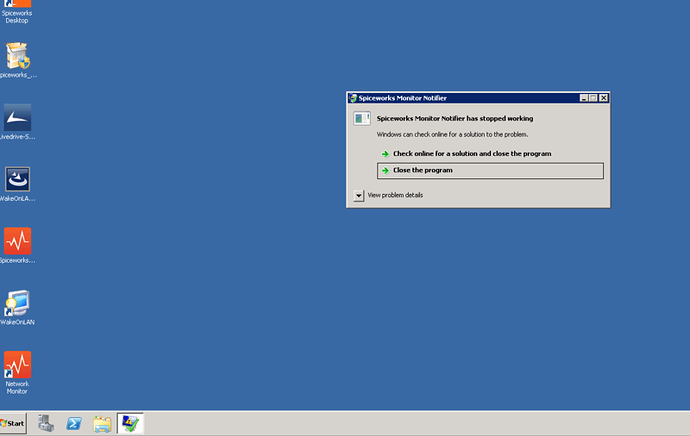Open the Start menu
The height and width of the screenshot is (436, 690).
pyautogui.click(x=13, y=423)
